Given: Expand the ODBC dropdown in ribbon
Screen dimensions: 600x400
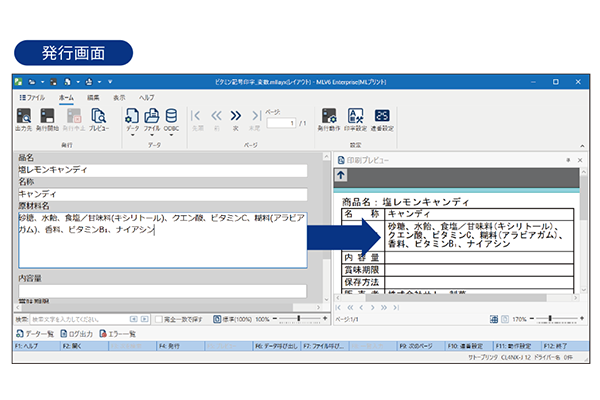Looking at the screenshot, I should [x=171, y=135].
